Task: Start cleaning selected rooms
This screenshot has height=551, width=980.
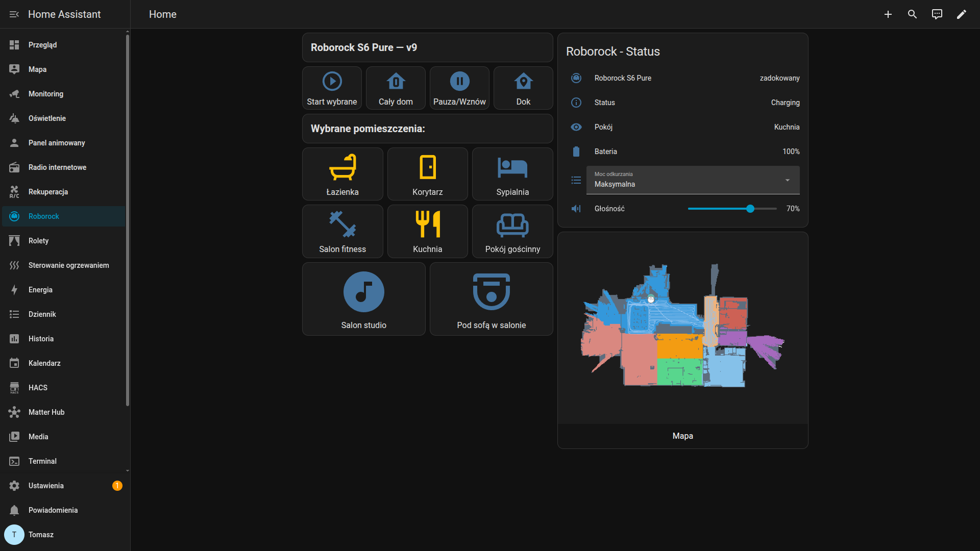Action: coord(332,88)
